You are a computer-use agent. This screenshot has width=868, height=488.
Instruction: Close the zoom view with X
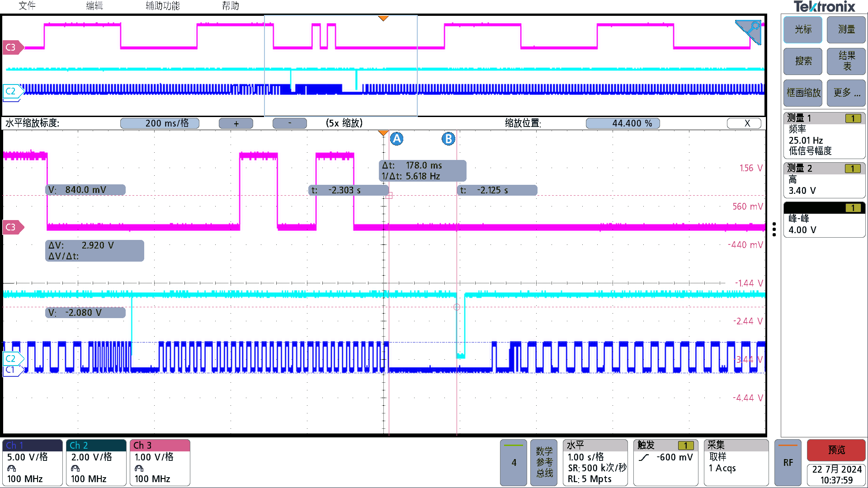(744, 123)
